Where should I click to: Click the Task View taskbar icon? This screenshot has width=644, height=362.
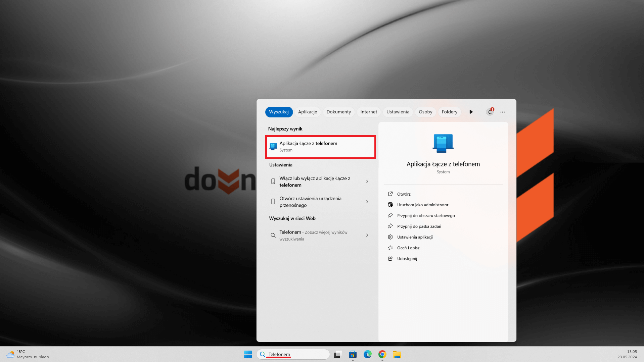point(338,354)
